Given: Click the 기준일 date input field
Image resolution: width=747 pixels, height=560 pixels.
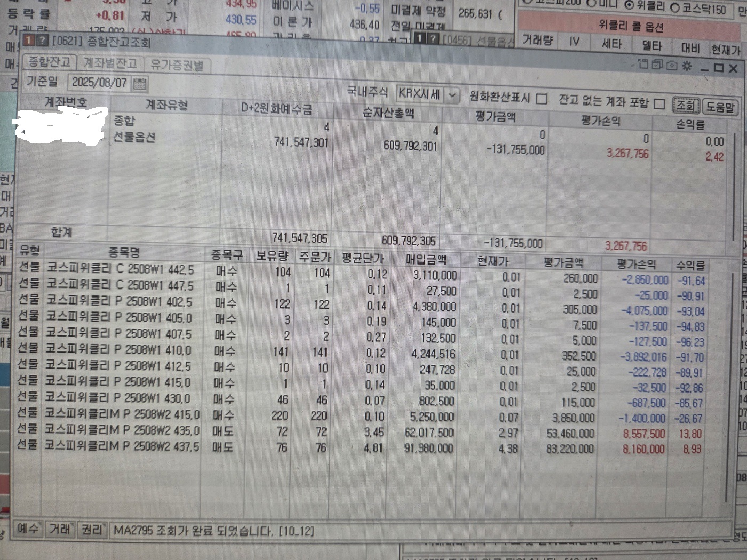Looking at the screenshot, I should [x=99, y=82].
